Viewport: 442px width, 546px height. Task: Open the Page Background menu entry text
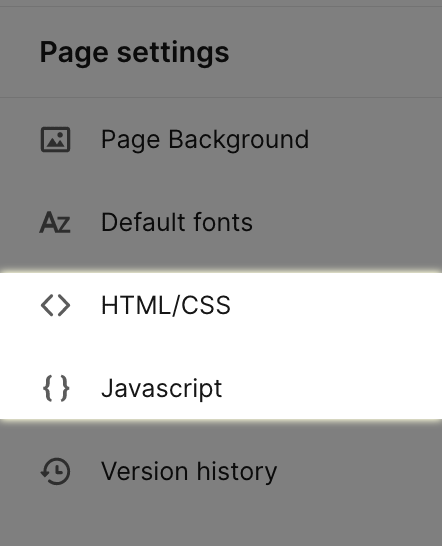coord(205,140)
